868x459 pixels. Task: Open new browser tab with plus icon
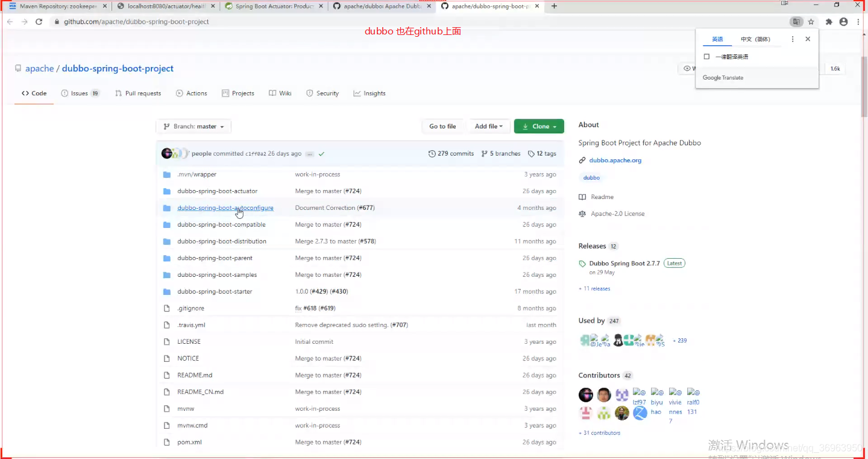coord(555,6)
